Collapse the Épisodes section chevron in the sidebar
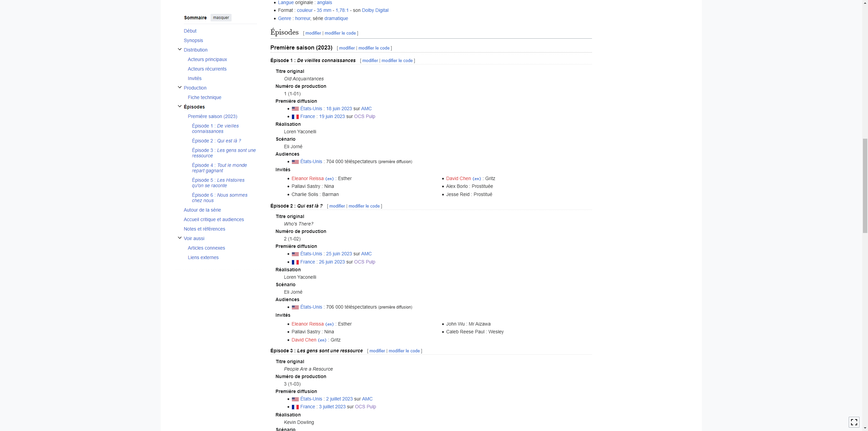This screenshot has width=868, height=431. tap(180, 106)
